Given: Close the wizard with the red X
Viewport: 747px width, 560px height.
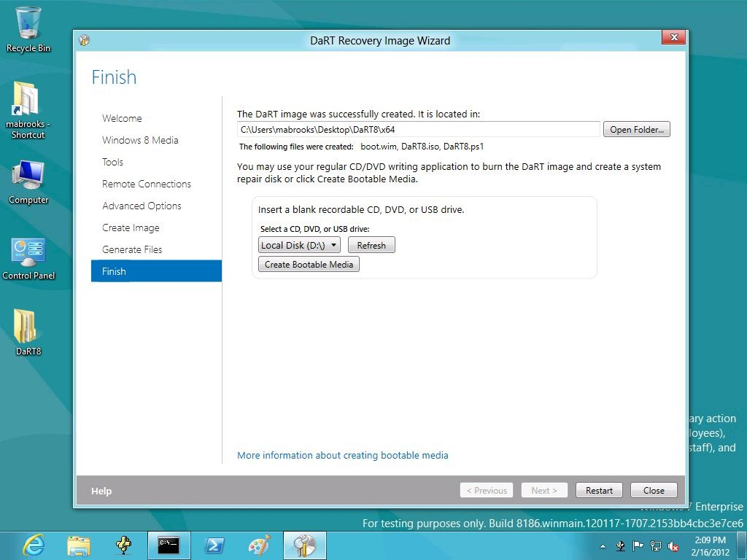Looking at the screenshot, I should click(673, 37).
